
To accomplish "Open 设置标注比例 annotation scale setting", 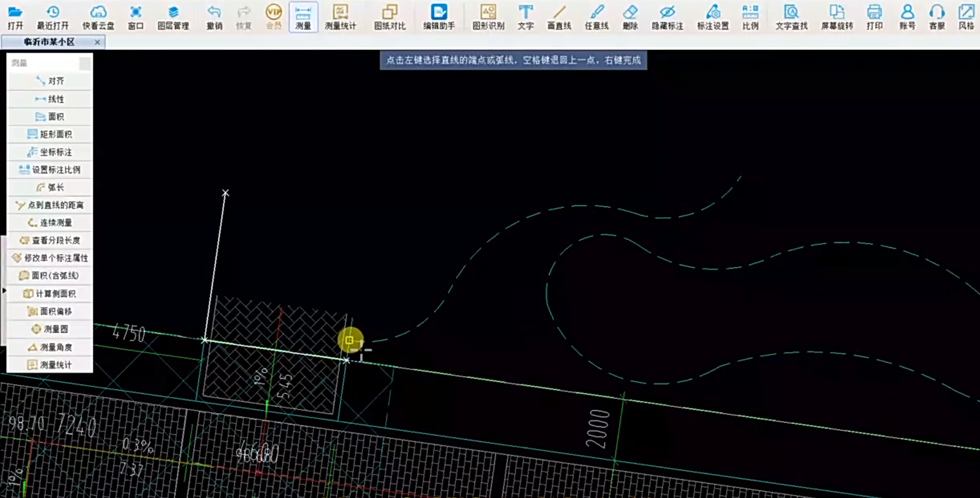I will tap(50, 170).
